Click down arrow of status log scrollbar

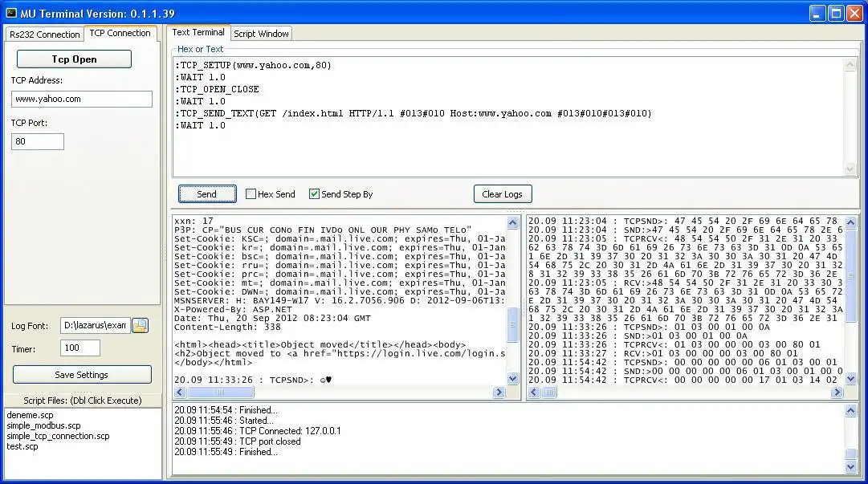(x=851, y=467)
